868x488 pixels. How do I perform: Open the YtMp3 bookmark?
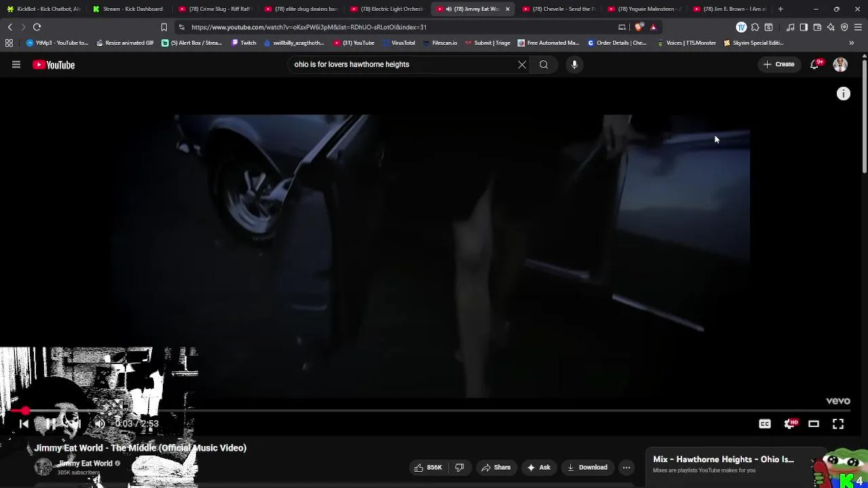pos(57,43)
